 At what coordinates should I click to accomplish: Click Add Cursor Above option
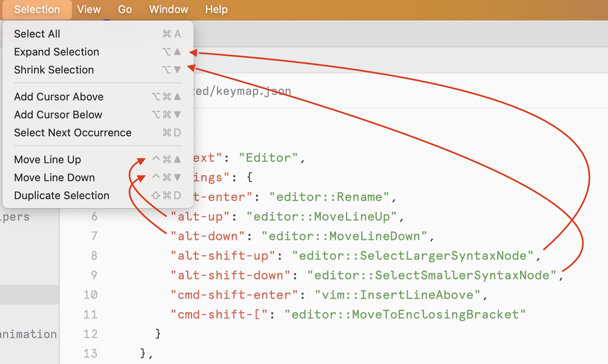[x=58, y=97]
